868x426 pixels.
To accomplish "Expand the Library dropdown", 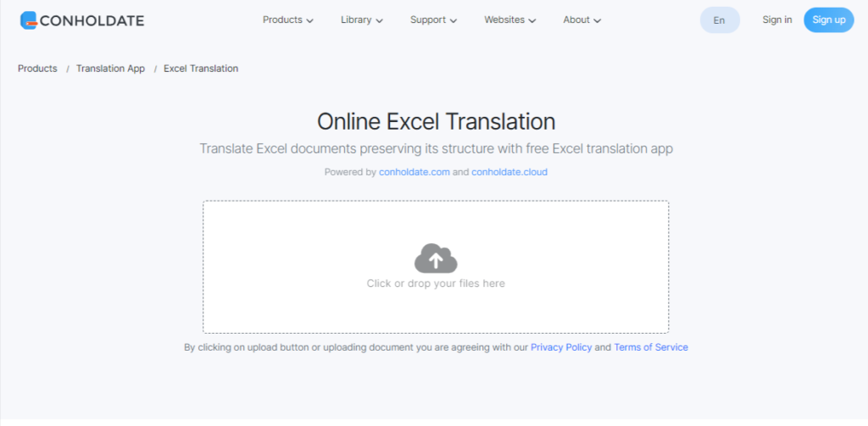I will [361, 19].
